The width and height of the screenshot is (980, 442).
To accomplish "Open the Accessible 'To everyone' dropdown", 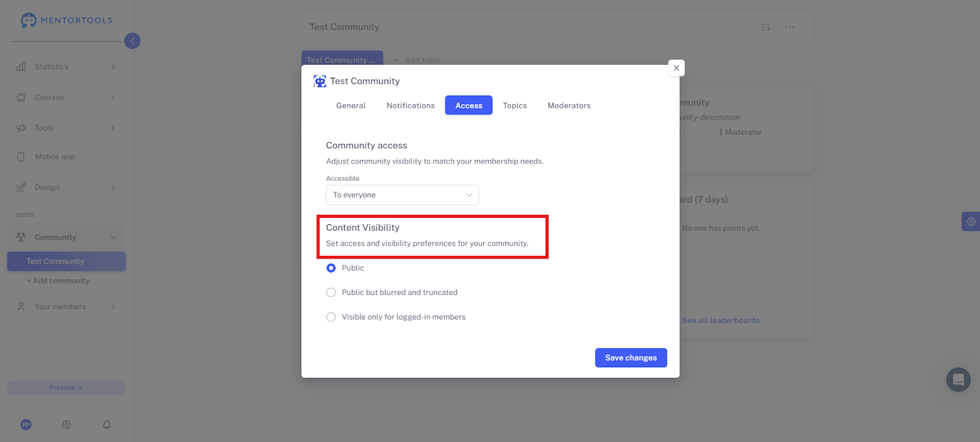I will pos(402,195).
